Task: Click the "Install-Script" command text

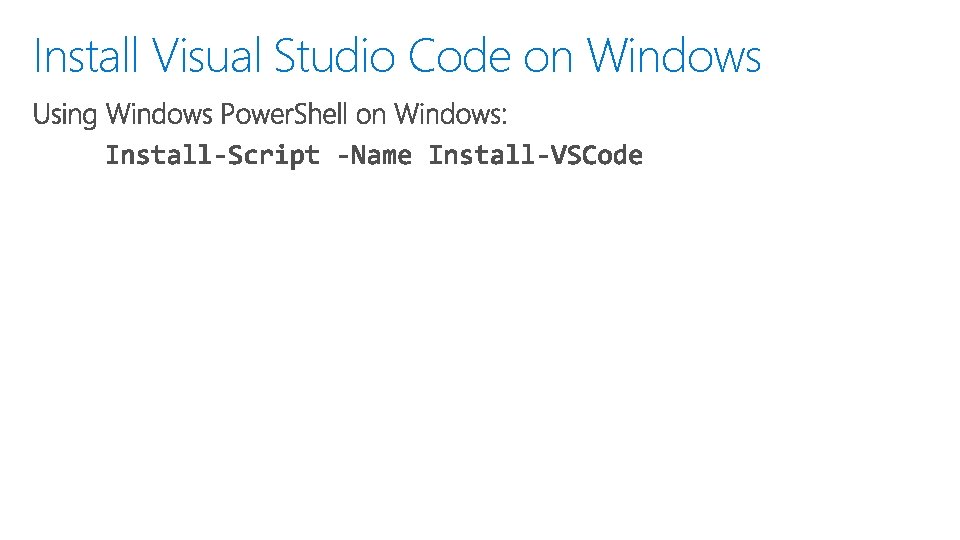Action: pyautogui.click(x=212, y=156)
